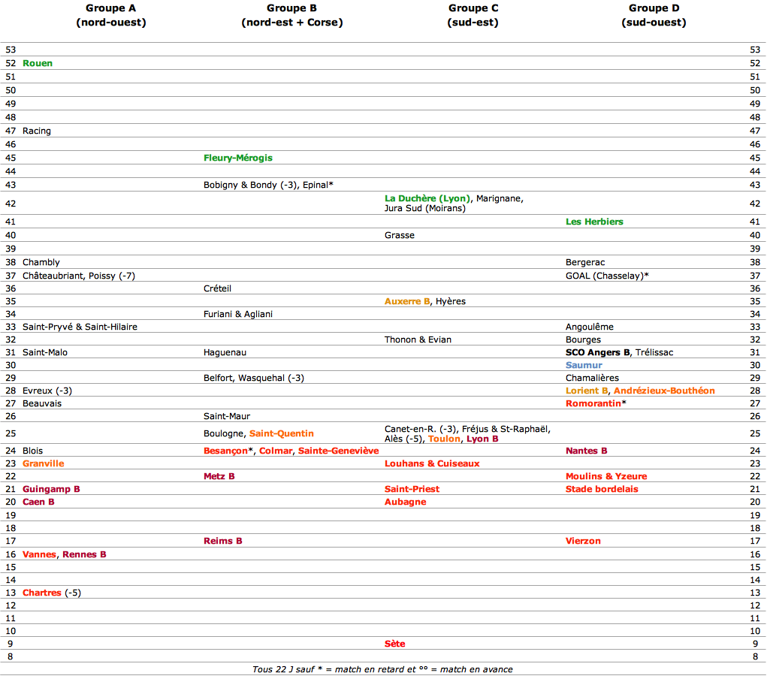Image resolution: width=770 pixels, height=700 pixels.
Task: Click Belfort at 29 points
Action: (x=218, y=378)
